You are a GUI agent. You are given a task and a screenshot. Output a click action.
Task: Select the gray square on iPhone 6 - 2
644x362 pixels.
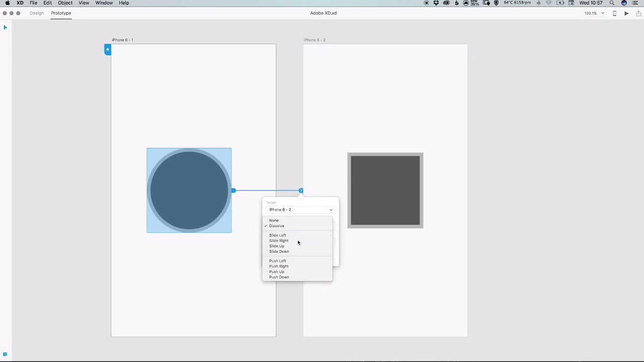[385, 191]
